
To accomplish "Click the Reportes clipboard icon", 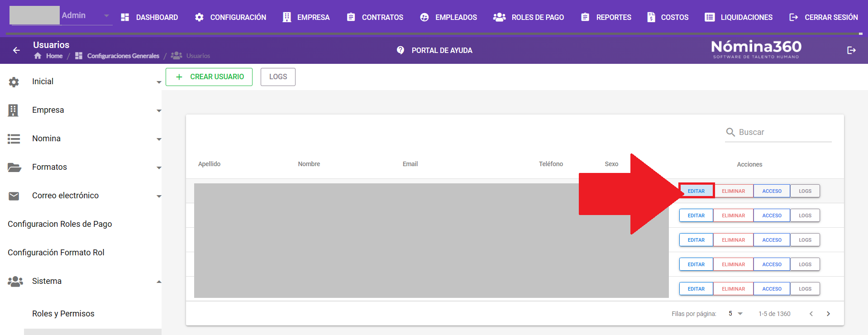I will 585,17.
